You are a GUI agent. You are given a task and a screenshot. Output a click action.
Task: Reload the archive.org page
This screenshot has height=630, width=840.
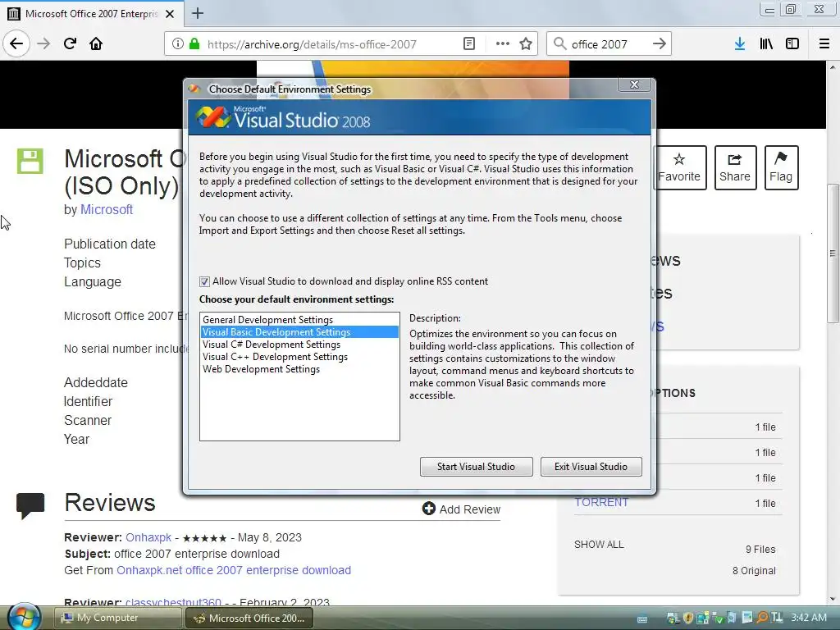71,43
